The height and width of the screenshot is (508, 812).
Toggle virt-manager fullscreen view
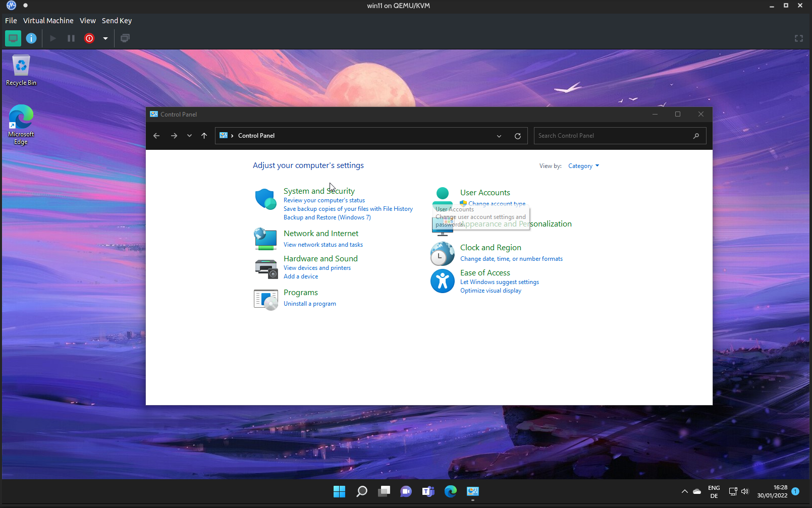(x=799, y=38)
